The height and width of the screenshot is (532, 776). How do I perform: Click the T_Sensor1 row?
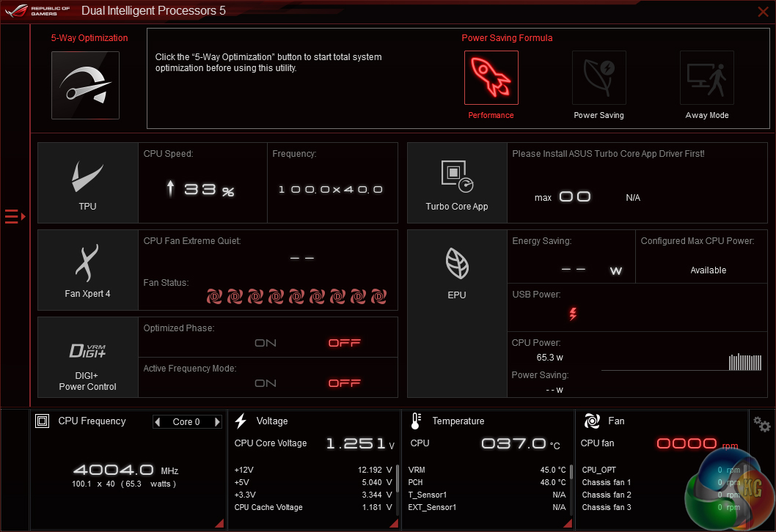pos(487,495)
